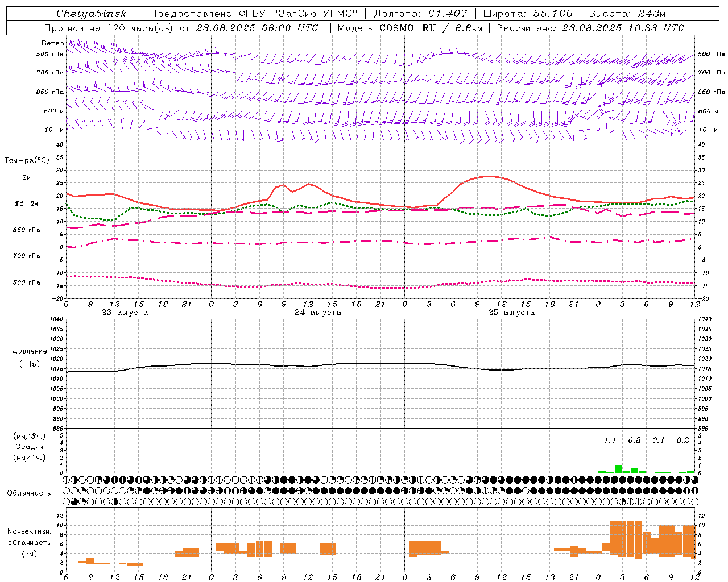The height and width of the screenshot is (582, 728).
Task: Click the 'Конвективн.' convective cloud label
Action: click(x=30, y=531)
